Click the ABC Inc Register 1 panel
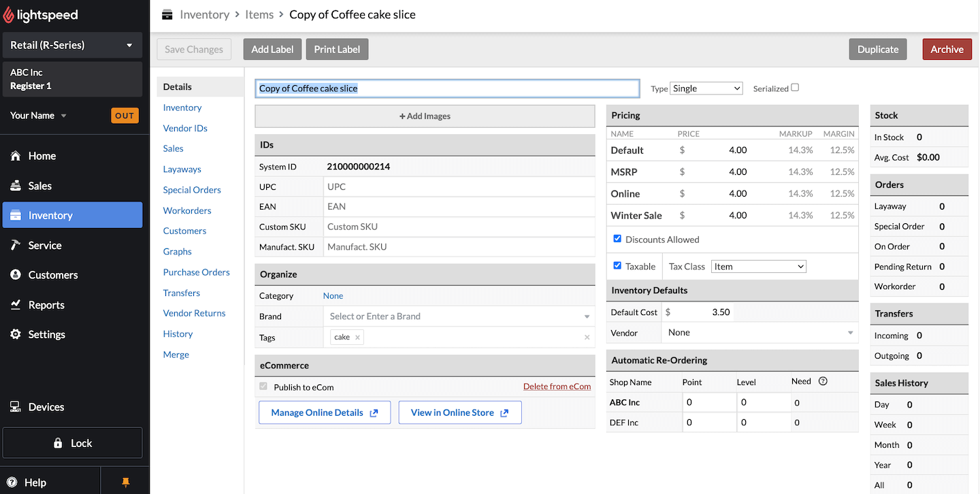Image resolution: width=980 pixels, height=494 pixels. pyautogui.click(x=72, y=79)
